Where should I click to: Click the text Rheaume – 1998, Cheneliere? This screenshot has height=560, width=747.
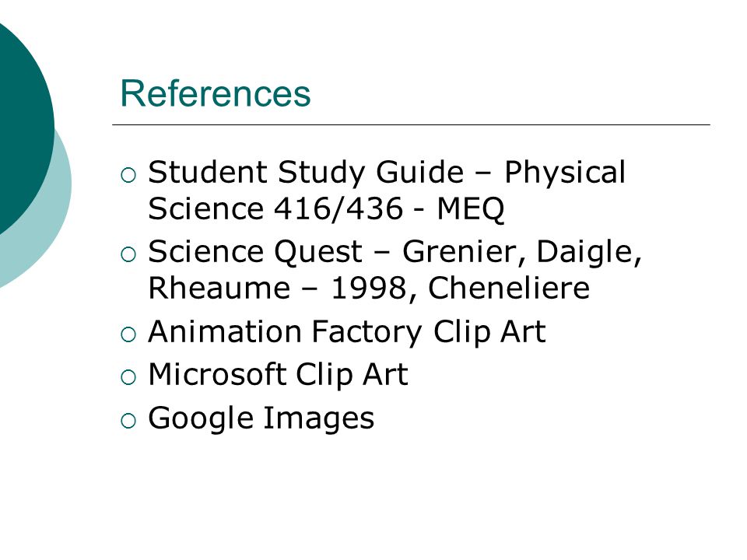[369, 288]
